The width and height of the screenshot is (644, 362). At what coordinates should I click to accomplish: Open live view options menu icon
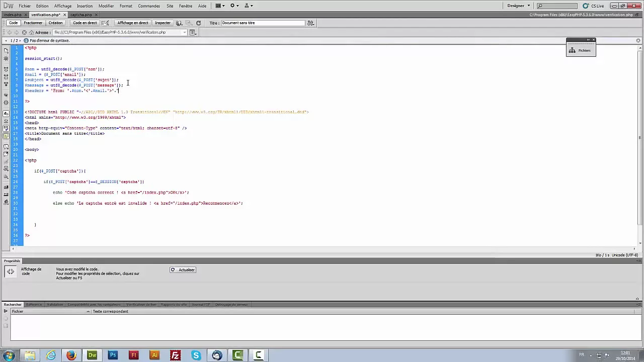(192, 32)
